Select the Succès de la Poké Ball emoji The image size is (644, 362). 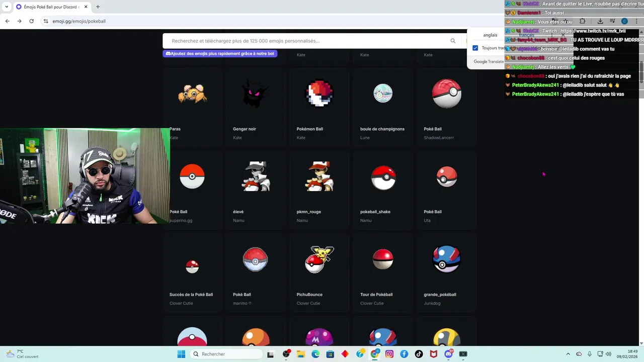click(x=192, y=266)
